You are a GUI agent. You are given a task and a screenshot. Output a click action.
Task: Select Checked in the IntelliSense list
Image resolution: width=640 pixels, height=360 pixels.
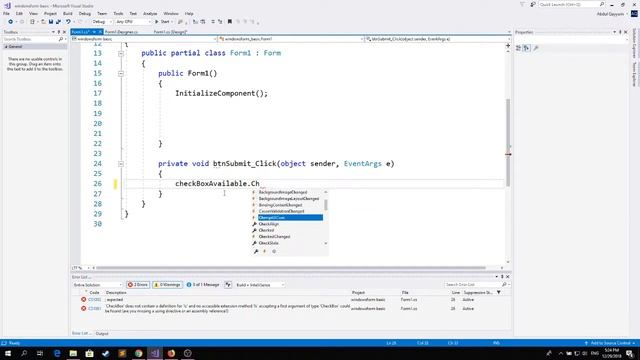click(x=266, y=230)
